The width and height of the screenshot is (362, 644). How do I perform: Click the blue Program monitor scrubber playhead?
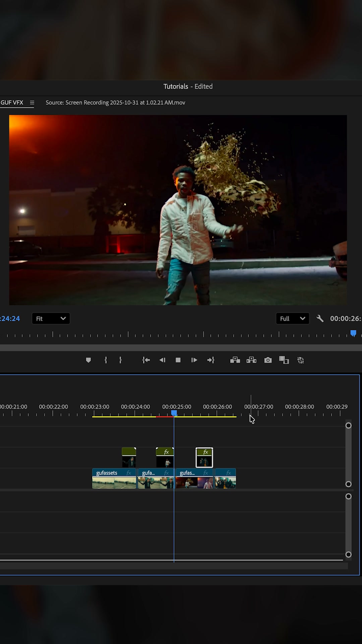[x=353, y=333]
